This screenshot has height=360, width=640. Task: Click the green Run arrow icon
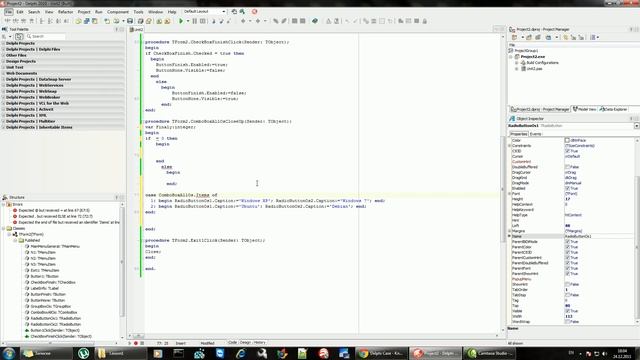pyautogui.click(x=181, y=21)
